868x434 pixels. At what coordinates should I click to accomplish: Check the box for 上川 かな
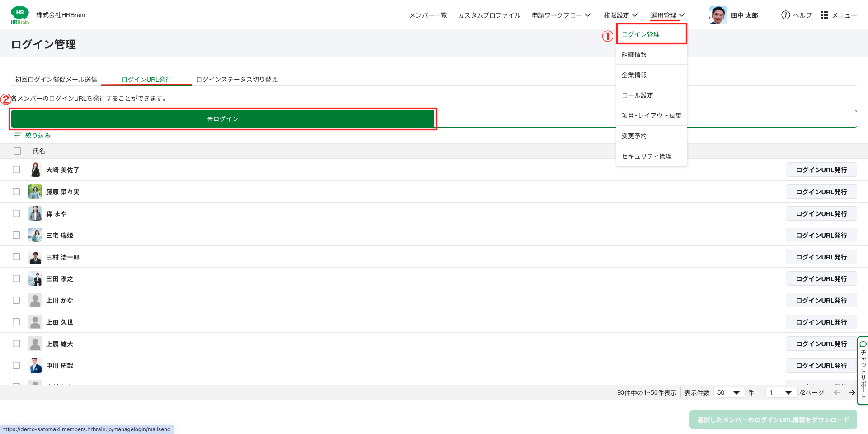tap(16, 300)
